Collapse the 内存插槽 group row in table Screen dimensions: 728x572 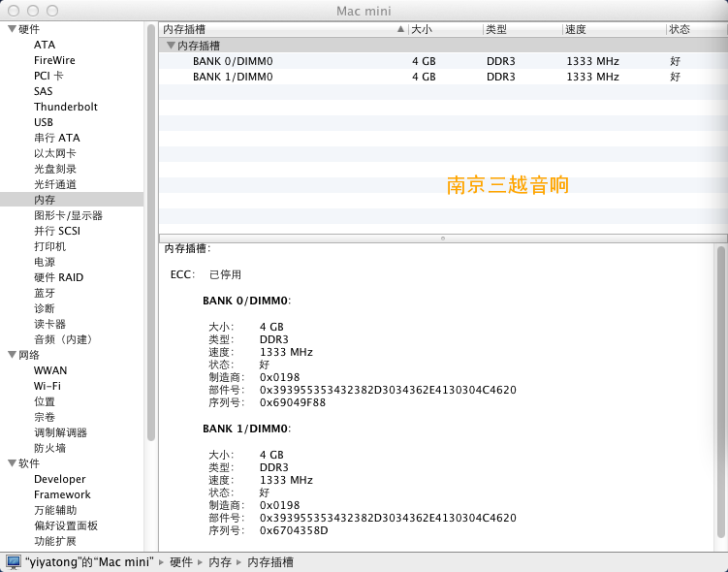171,46
